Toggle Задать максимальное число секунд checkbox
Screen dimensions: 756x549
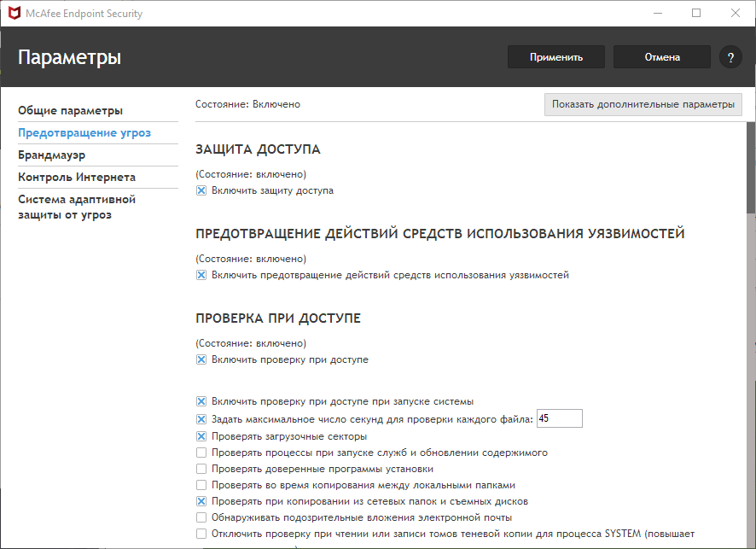[201, 419]
